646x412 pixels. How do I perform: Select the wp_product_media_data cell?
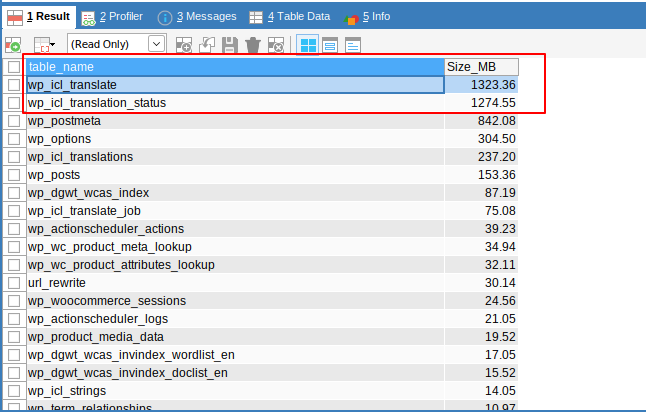[235, 337]
